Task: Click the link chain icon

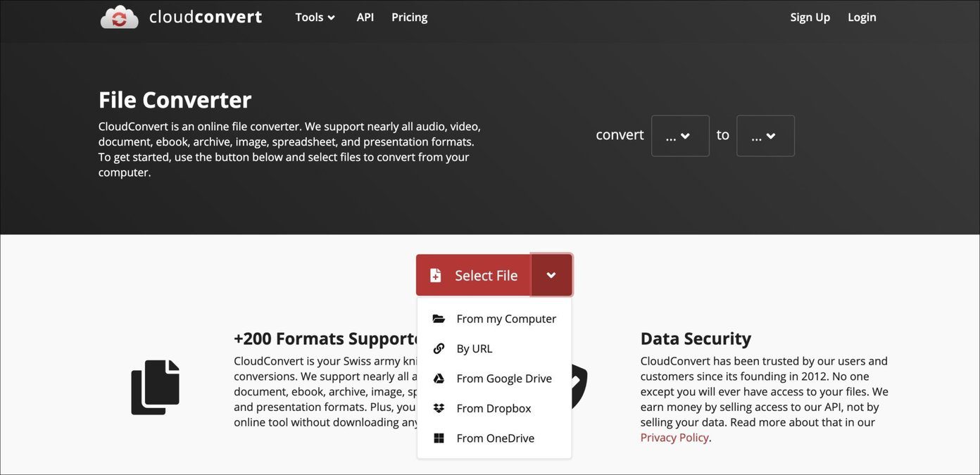Action: coord(439,348)
